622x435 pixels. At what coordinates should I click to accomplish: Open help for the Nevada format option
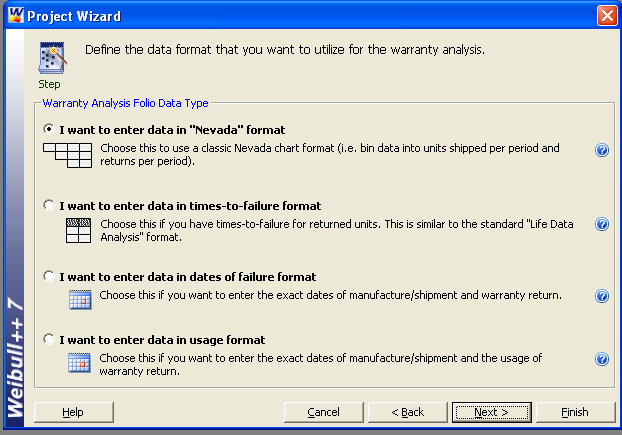602,150
